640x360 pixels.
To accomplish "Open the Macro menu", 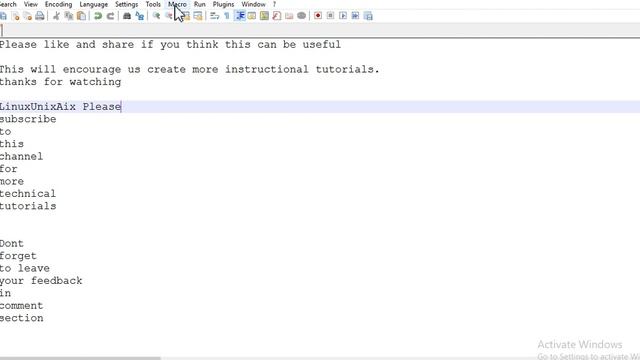I will click(178, 4).
